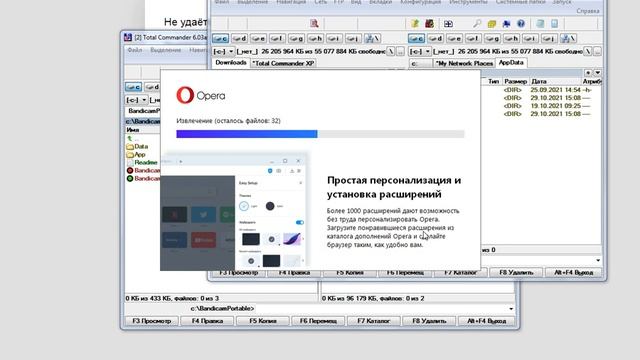Sort by Размер column header
This screenshot has height=360, width=640.
[x=515, y=81]
